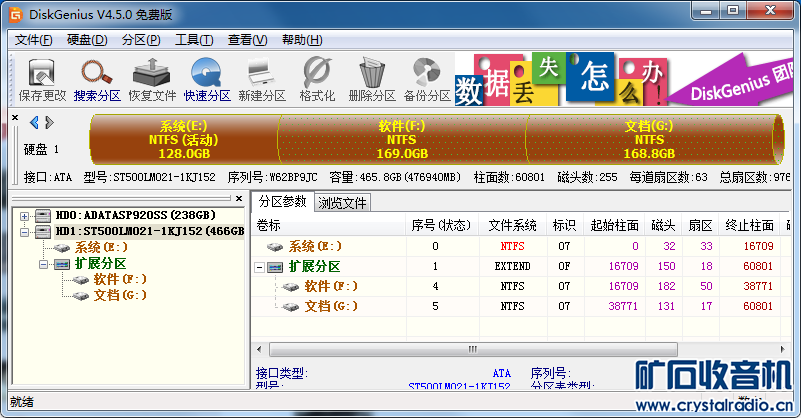The height and width of the screenshot is (418, 801).
Task: Click the serial number text W62BP9JC
Action: click(x=293, y=177)
